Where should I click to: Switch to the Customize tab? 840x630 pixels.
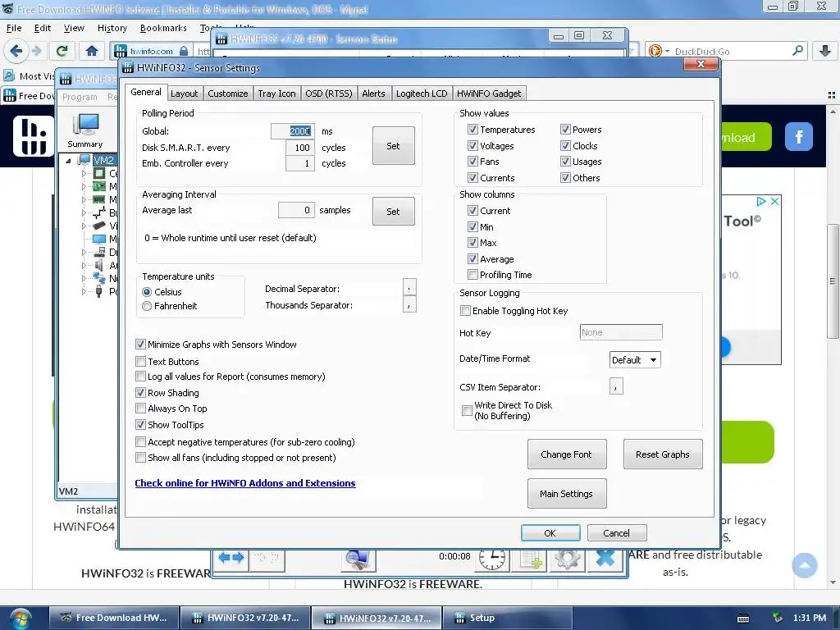[x=228, y=94]
